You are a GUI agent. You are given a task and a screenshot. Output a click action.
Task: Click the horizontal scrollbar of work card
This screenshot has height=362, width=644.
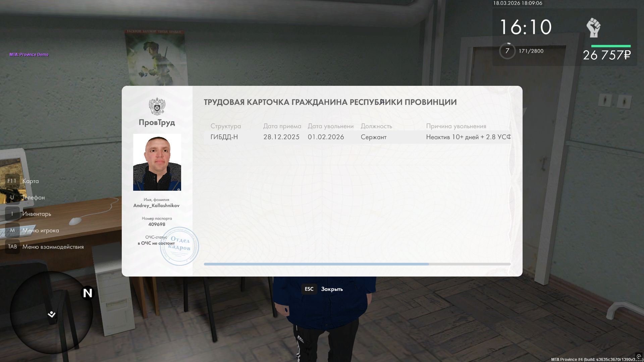tap(316, 264)
